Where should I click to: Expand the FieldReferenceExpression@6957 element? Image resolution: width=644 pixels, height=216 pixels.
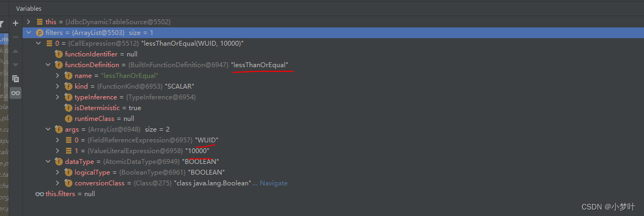[58, 140]
